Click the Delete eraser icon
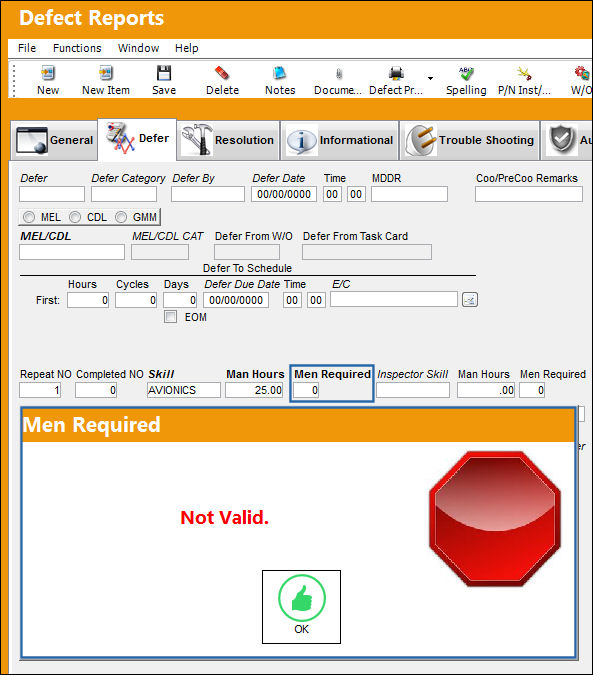The width and height of the screenshot is (593, 675). pos(222,73)
